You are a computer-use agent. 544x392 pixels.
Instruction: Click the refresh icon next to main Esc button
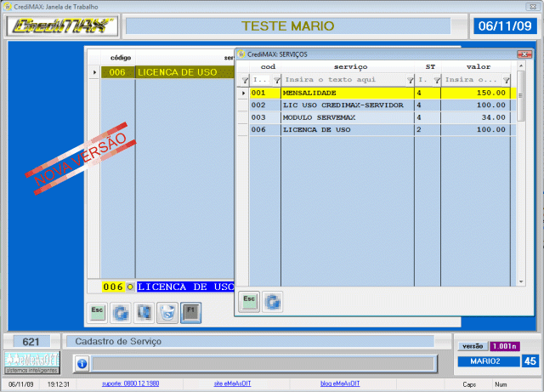[x=122, y=313]
